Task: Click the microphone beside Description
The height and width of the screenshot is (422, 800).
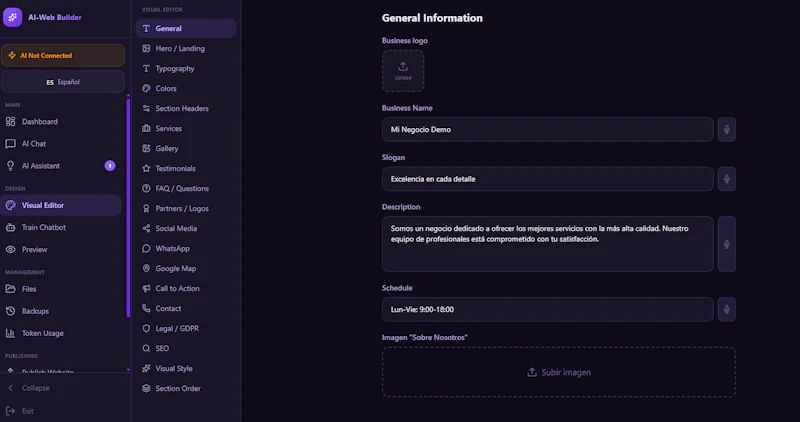Action: click(727, 244)
